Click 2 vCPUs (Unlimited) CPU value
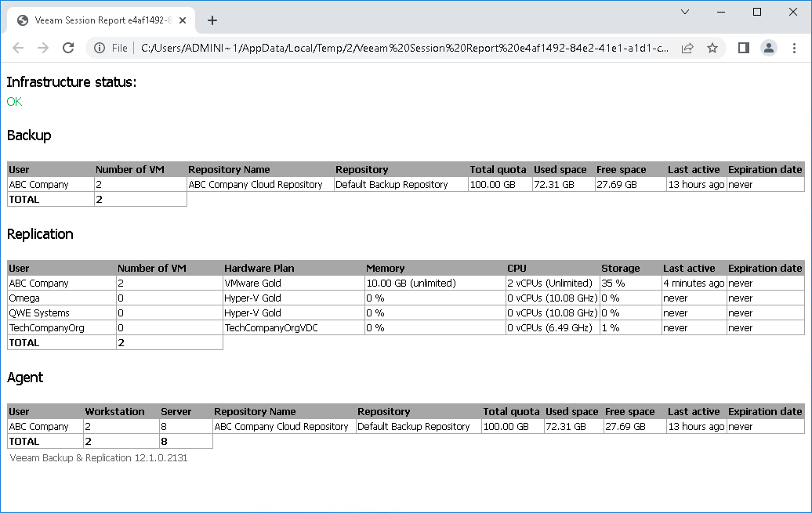 point(549,284)
